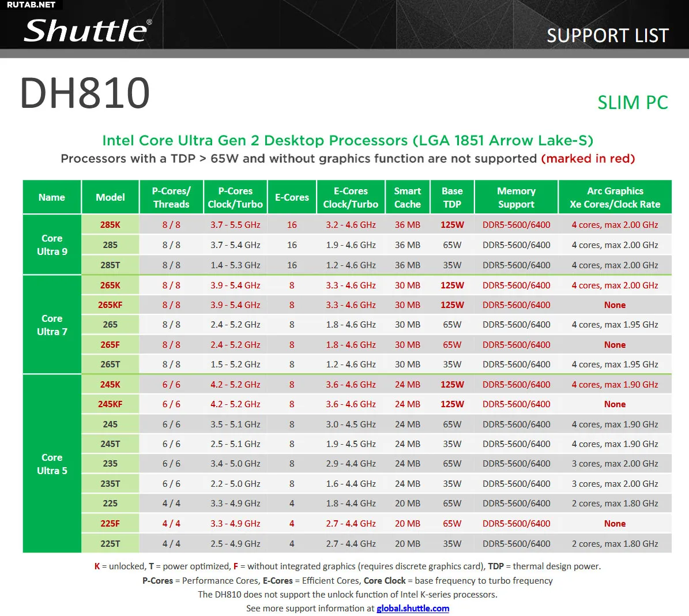Click the '1.4 - 5.3 GHz' cell
This screenshot has height=616, width=689.
tap(235, 265)
